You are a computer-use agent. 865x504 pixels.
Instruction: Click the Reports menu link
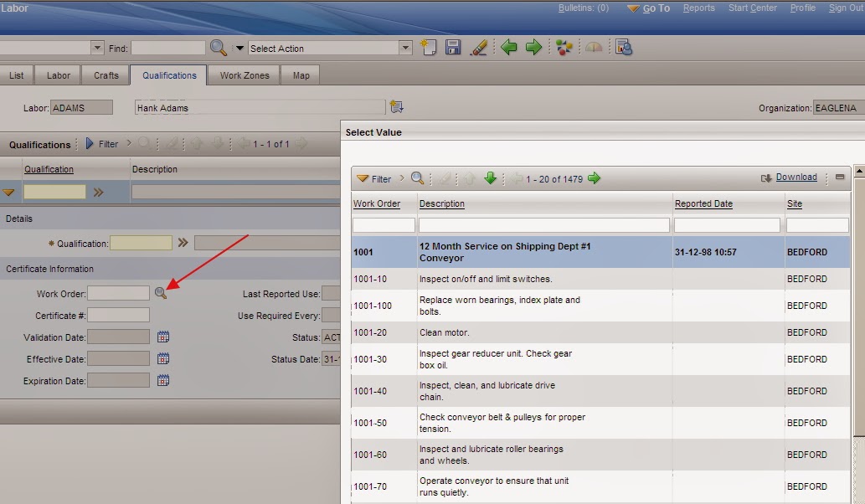click(699, 8)
